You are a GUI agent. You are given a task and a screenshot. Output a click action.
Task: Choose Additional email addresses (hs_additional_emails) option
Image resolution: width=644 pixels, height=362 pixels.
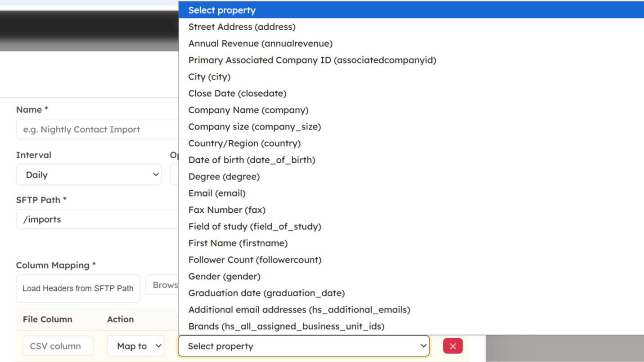[x=411, y=309]
